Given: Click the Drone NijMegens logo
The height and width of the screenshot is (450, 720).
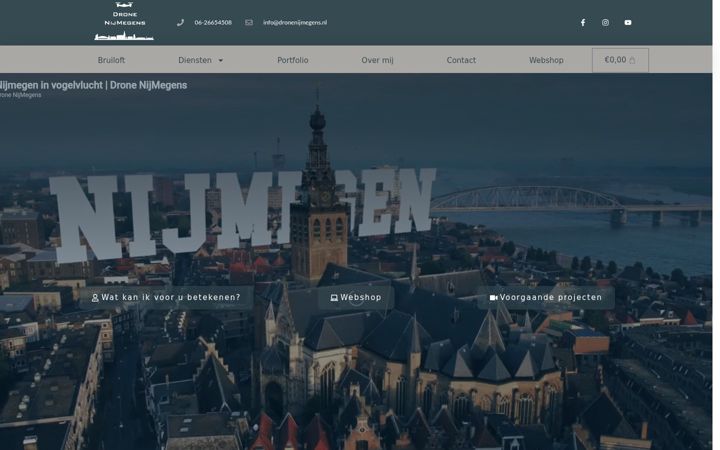Looking at the screenshot, I should pos(124,21).
